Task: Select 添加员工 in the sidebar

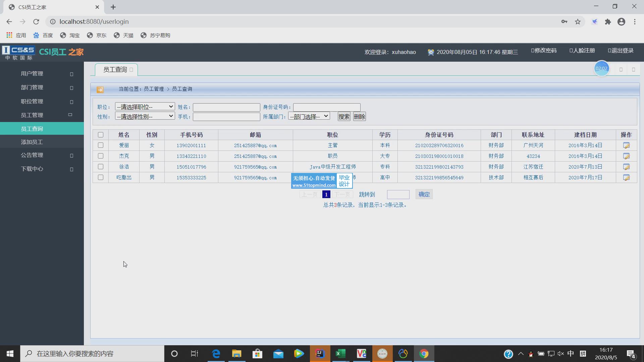Action: [x=42, y=142]
